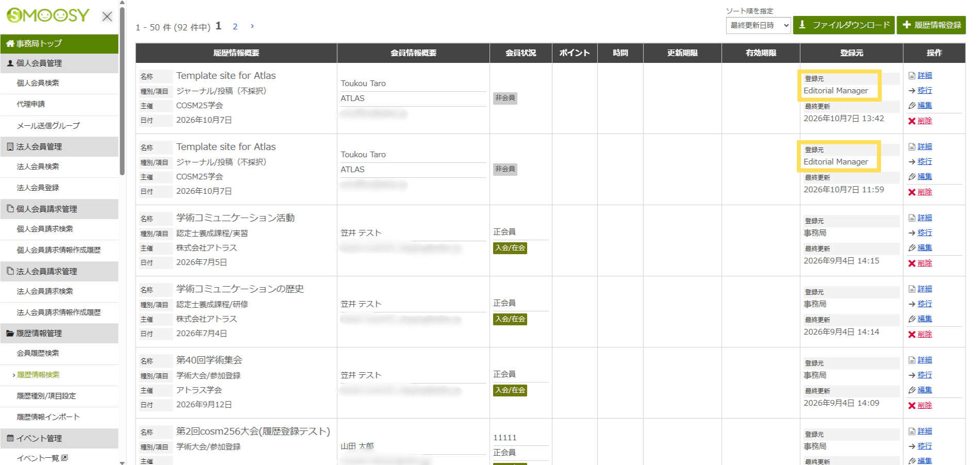The image size is (980, 465).
Task: Open イベント一覧 external link
Action: (x=42, y=458)
